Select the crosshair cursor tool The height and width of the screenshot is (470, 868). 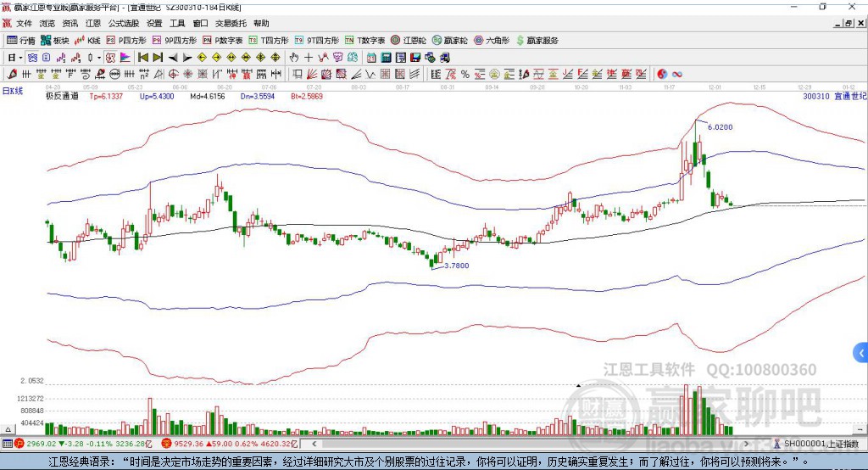[x=309, y=57]
